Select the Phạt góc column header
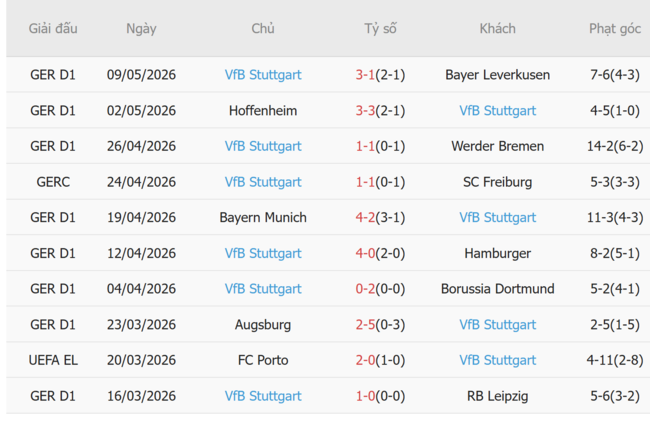650x424 pixels. (x=615, y=29)
